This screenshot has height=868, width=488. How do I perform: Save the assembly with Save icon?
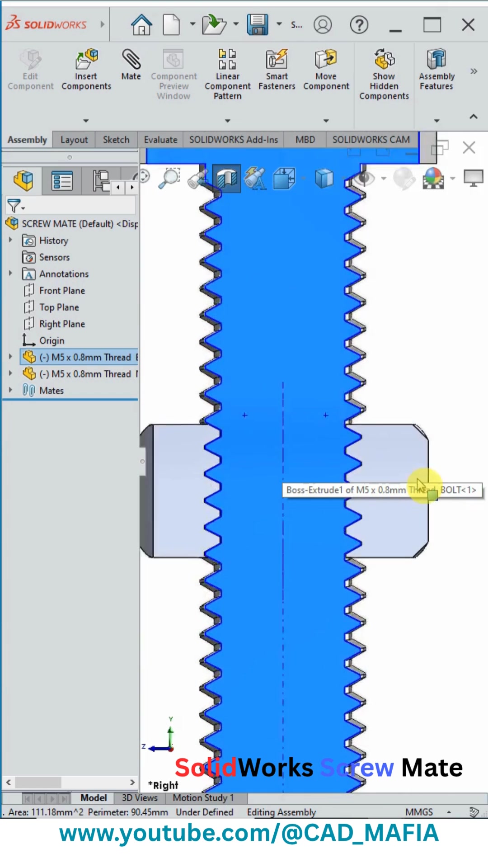[x=258, y=24]
